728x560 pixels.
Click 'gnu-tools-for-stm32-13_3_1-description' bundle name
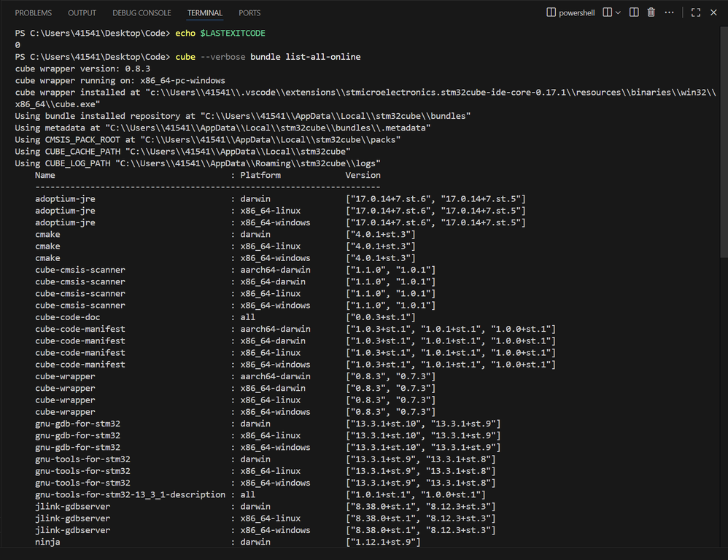130,494
